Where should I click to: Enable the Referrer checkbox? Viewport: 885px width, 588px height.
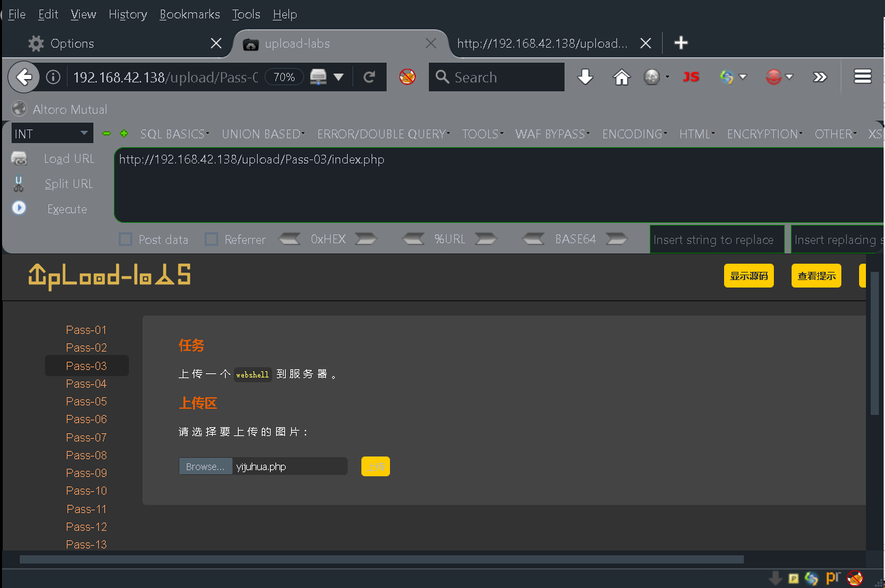[x=211, y=238]
